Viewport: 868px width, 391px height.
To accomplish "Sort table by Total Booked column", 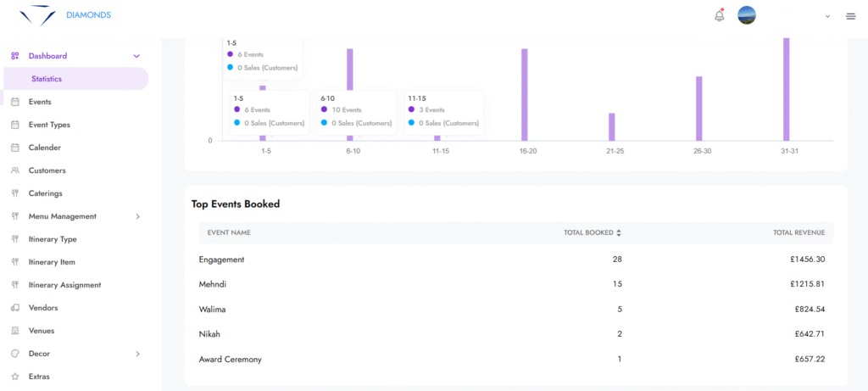I will [x=618, y=232].
